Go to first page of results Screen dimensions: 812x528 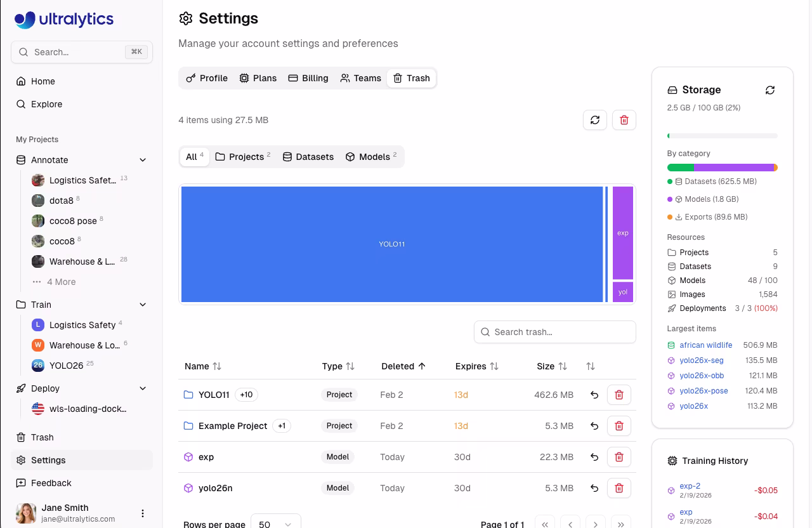(545, 524)
